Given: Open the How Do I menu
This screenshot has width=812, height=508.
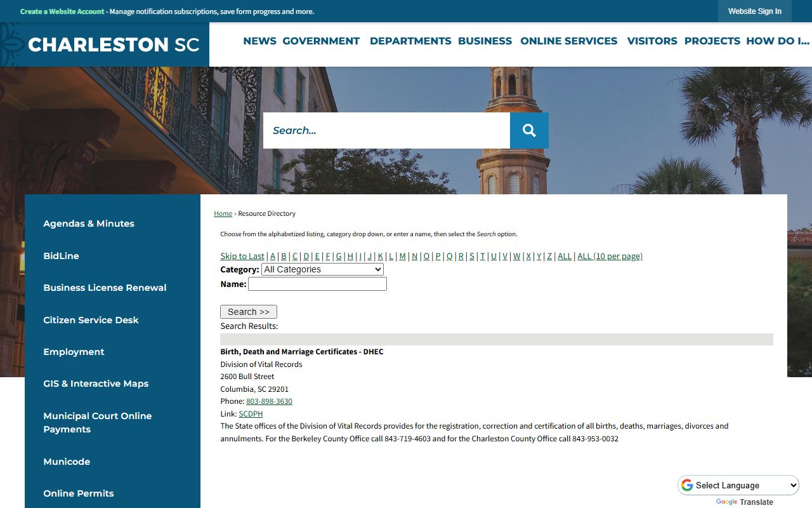Looking at the screenshot, I should pos(778,41).
